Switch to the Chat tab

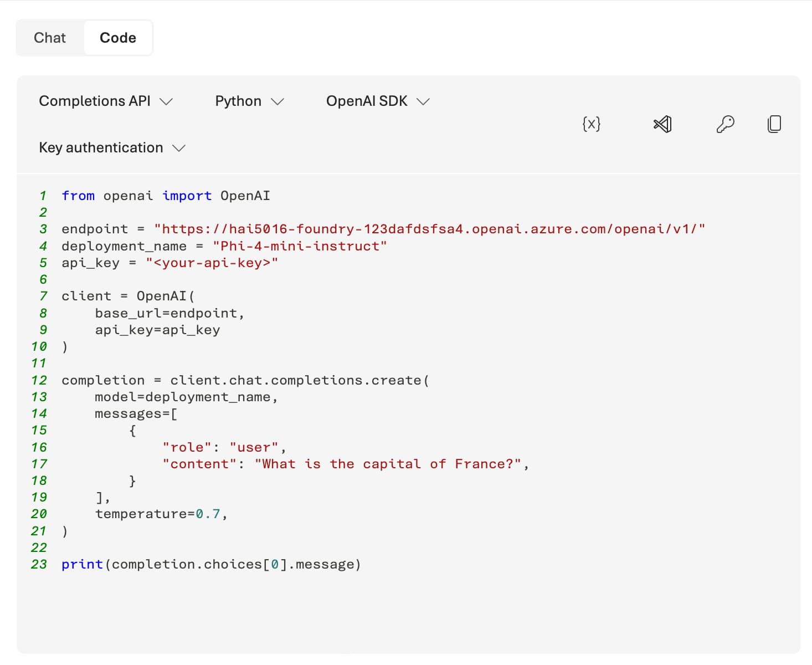pyautogui.click(x=50, y=38)
